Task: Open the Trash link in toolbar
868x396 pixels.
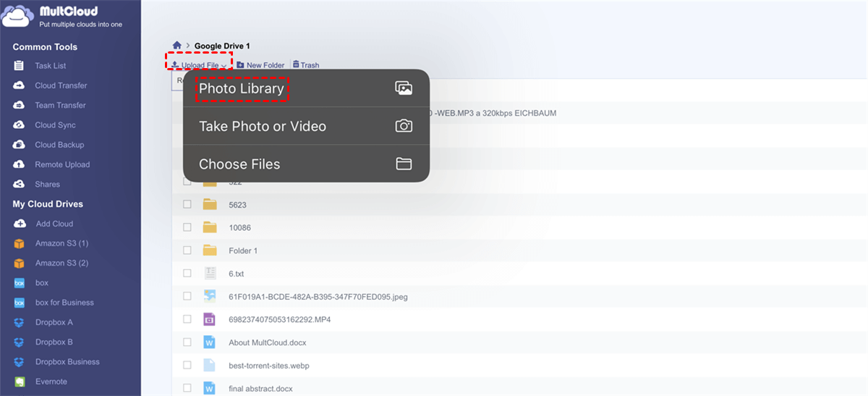Action: (x=306, y=65)
